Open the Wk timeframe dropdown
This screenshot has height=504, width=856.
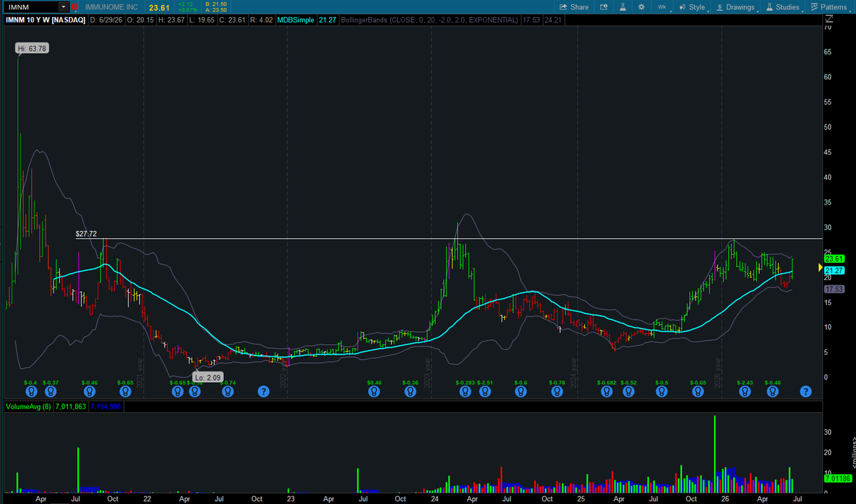664,6
